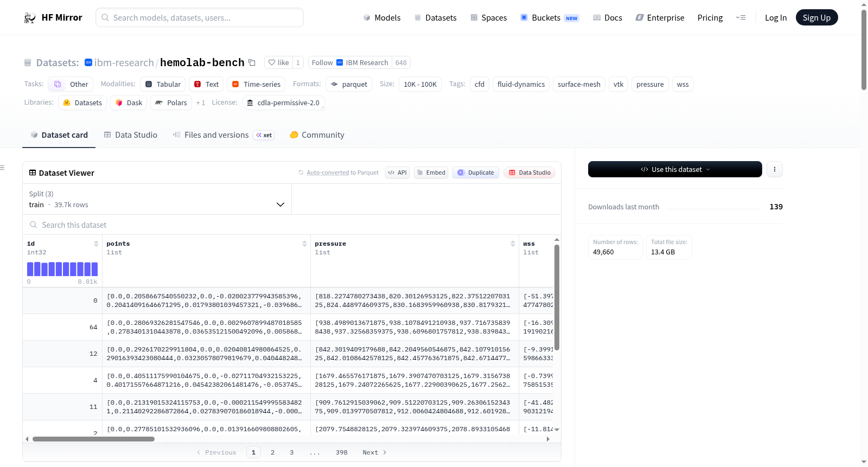Viewport: 868px width, 467px height.
Task: Filter by the Time-series modality tag
Action: [x=256, y=84]
